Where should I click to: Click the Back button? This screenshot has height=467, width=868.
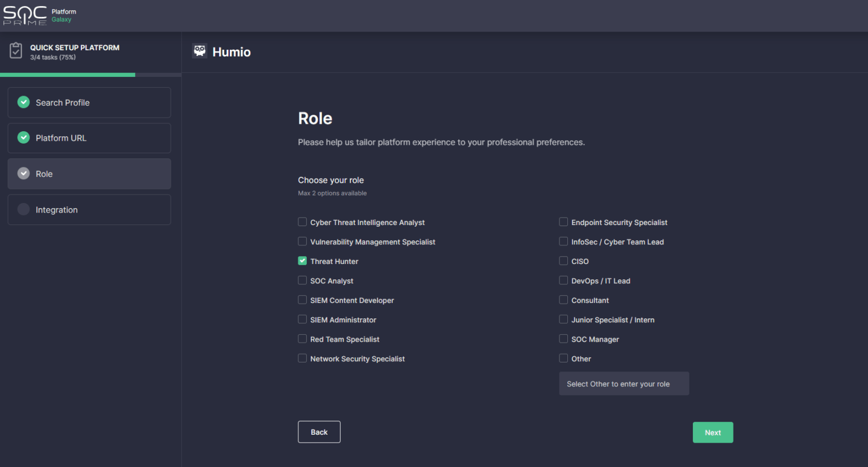[x=319, y=432]
